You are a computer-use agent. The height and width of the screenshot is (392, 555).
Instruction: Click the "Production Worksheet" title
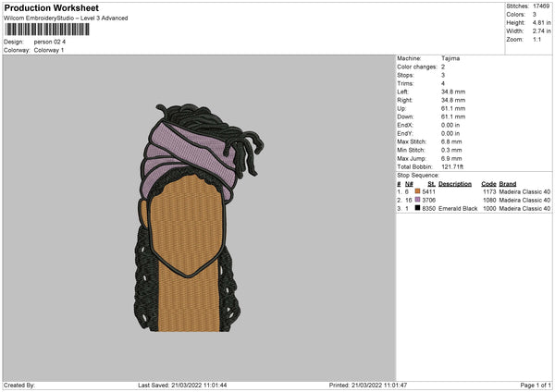(x=51, y=7)
